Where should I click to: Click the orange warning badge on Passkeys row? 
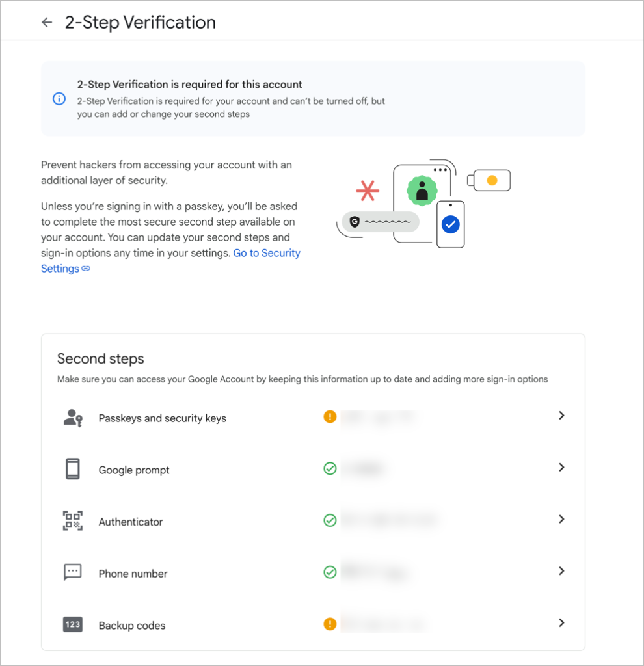[330, 417]
